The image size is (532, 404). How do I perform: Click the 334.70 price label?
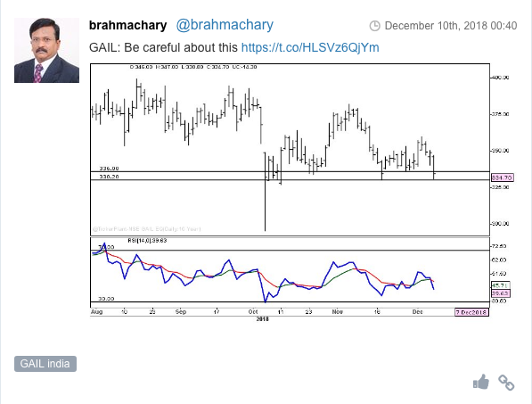pyautogui.click(x=502, y=177)
